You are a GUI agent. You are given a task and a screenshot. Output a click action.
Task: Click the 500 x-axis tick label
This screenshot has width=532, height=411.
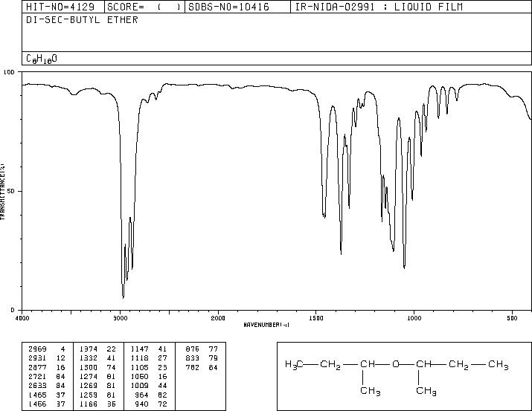pos(512,318)
